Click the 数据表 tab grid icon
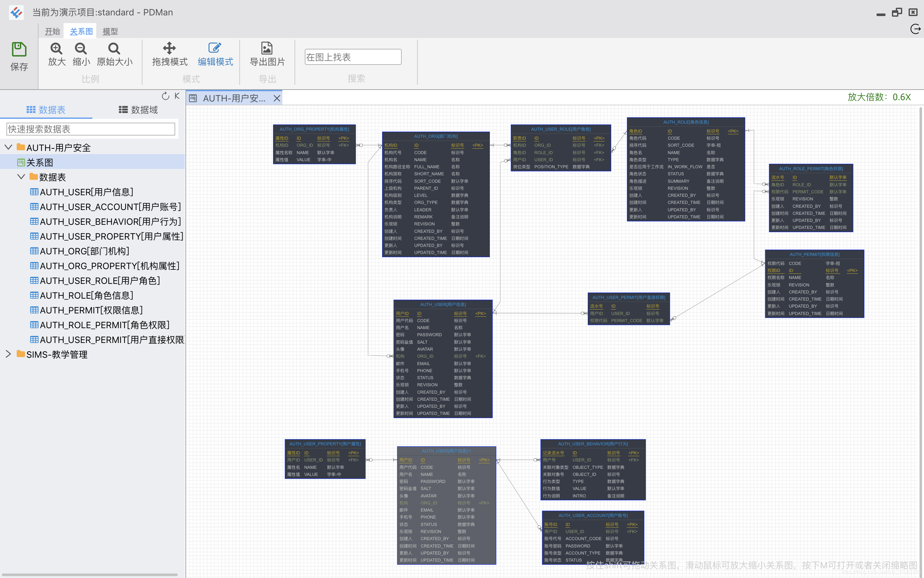Screen dimensions: 924x578 (x=31, y=110)
